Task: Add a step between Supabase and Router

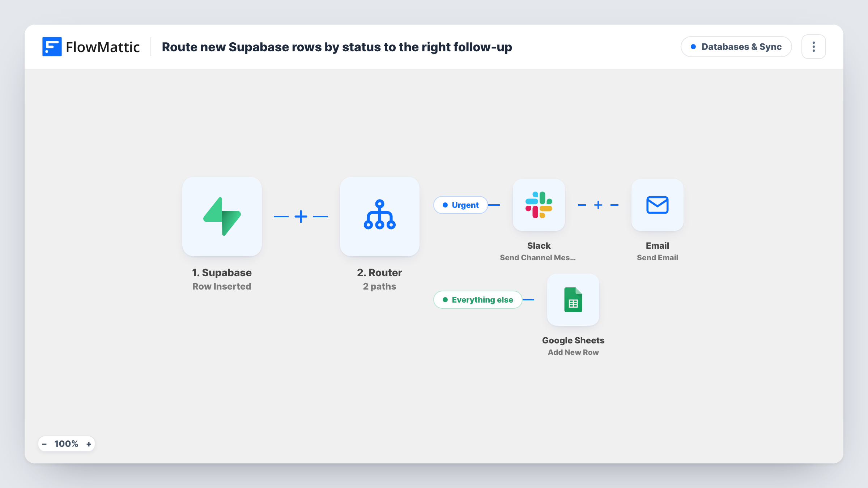Action: click(301, 217)
